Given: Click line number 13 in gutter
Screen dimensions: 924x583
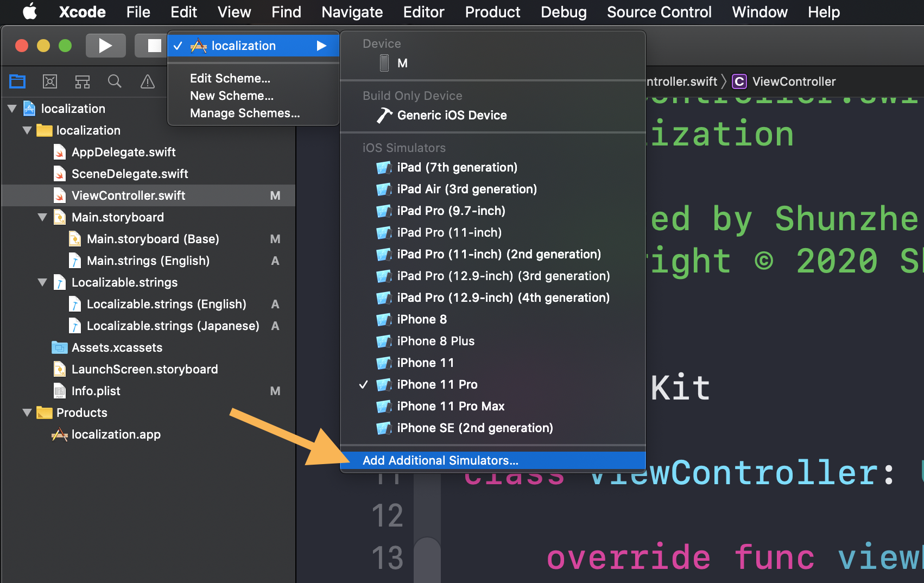Looking at the screenshot, I should coord(388,558).
